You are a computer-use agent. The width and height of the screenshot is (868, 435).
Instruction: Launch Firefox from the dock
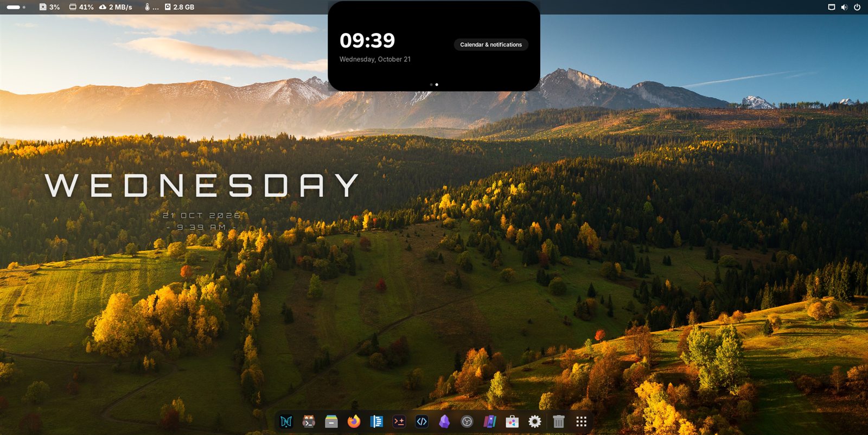coord(354,421)
